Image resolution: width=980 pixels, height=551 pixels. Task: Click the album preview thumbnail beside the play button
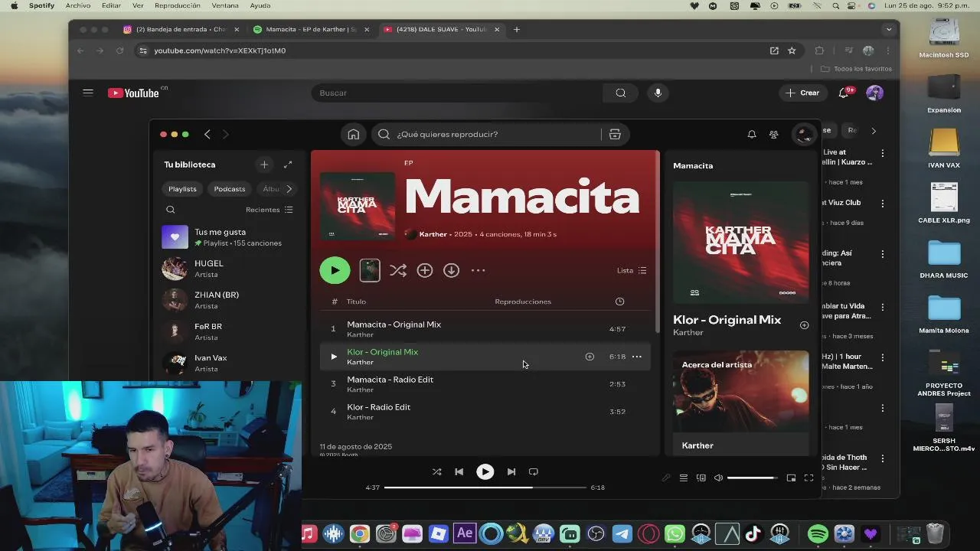coord(370,270)
